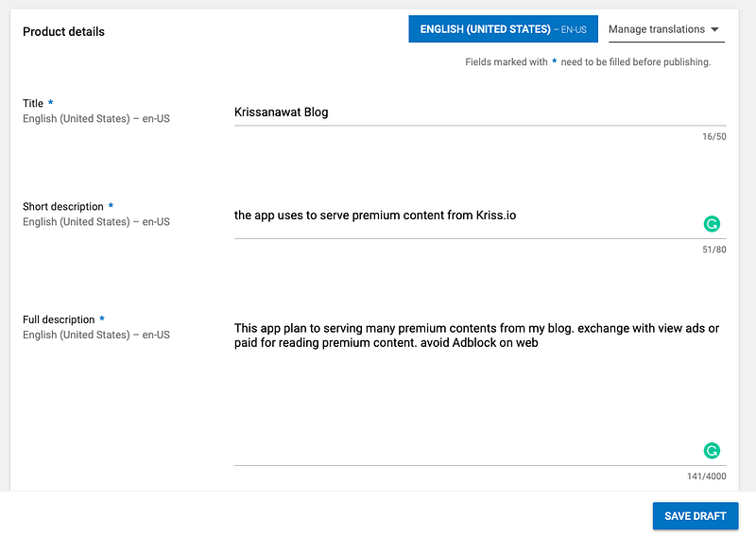Image resolution: width=756 pixels, height=535 pixels.
Task: Select the English (United States) EN-US language button
Action: (503, 29)
